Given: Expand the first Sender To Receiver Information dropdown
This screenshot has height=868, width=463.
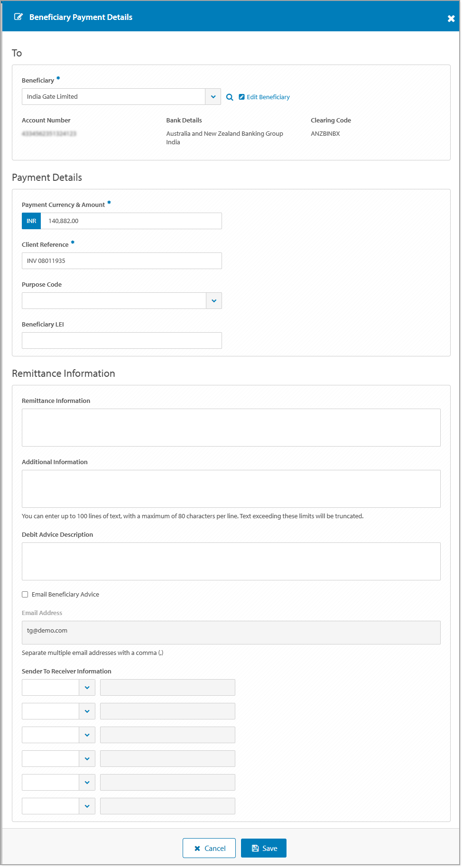Looking at the screenshot, I should [87, 687].
